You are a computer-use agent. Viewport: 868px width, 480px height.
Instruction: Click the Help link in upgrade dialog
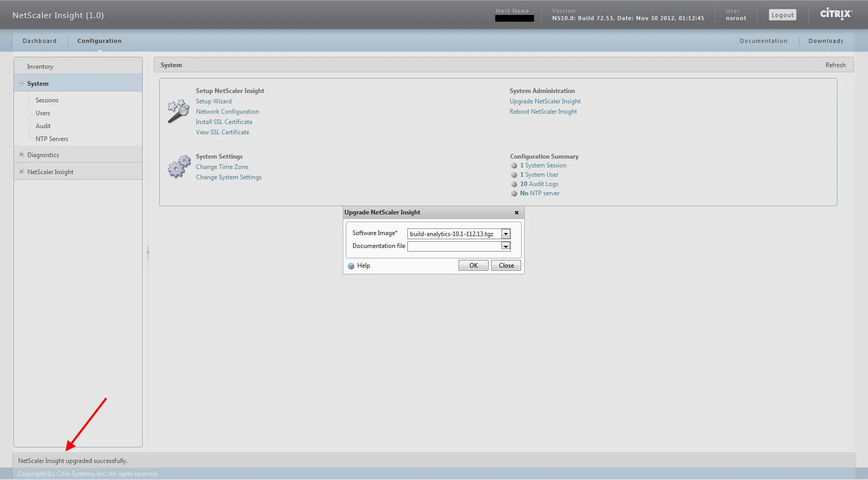click(x=363, y=266)
